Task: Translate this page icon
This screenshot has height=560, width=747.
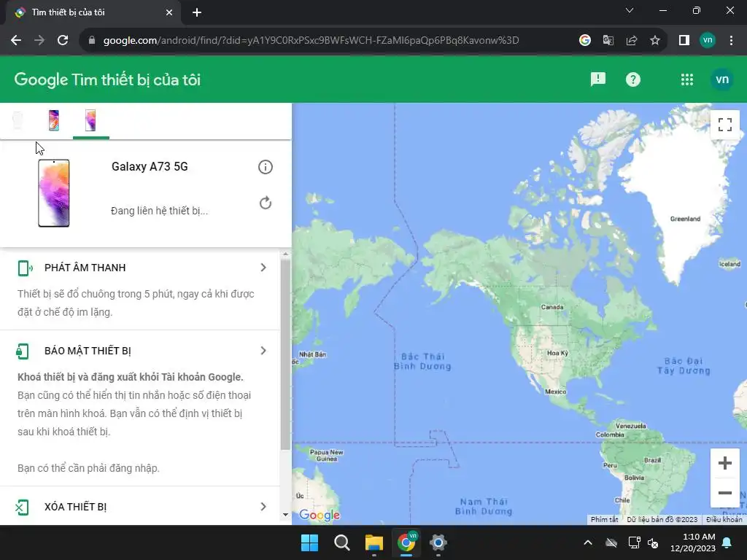Action: [x=608, y=40]
